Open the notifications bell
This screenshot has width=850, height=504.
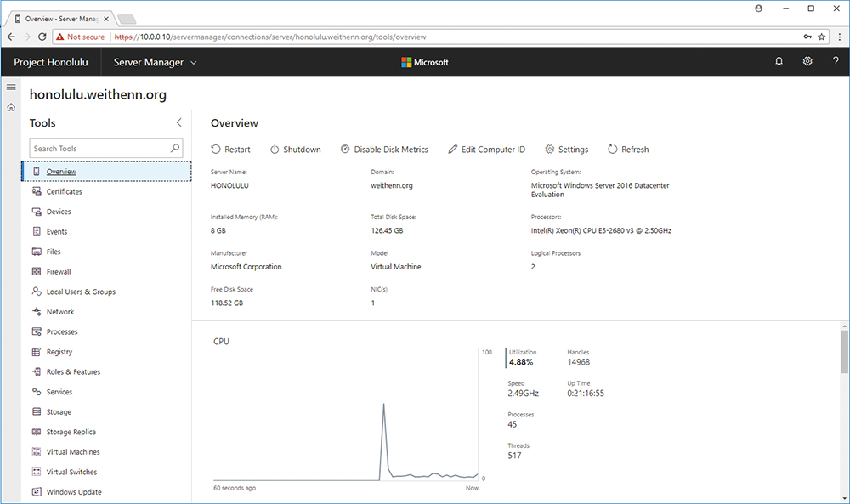(779, 61)
